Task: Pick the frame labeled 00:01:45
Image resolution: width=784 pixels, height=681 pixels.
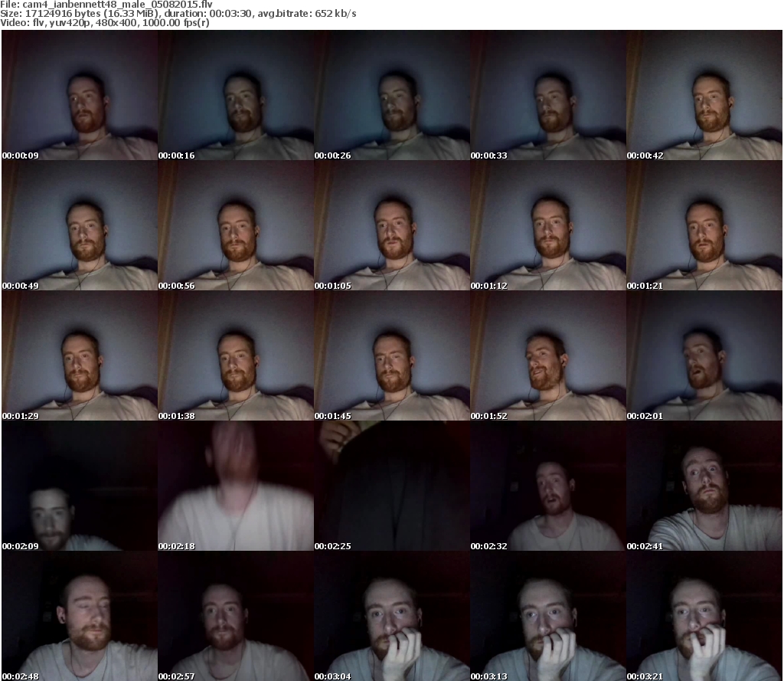Action: tap(392, 355)
